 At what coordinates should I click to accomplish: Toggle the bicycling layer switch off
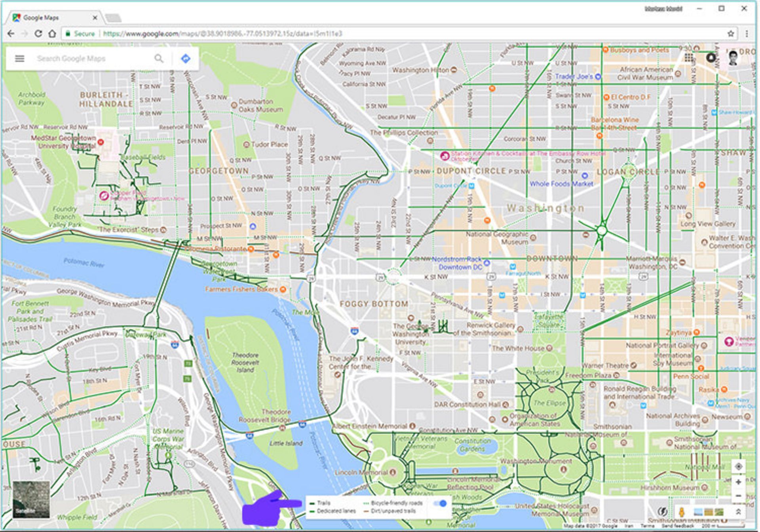tap(440, 503)
